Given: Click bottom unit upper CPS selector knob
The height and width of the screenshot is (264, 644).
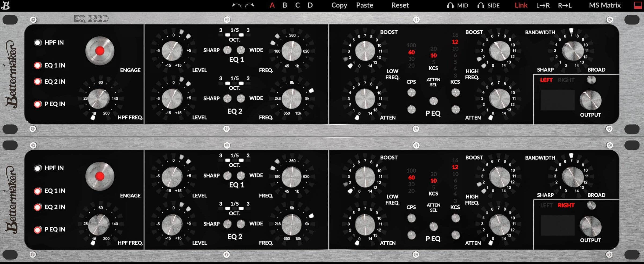Looking at the screenshot, I should [x=411, y=218].
